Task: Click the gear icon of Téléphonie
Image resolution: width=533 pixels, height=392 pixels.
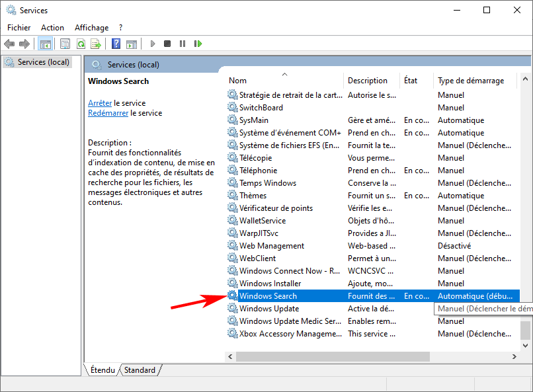Action: pos(233,170)
